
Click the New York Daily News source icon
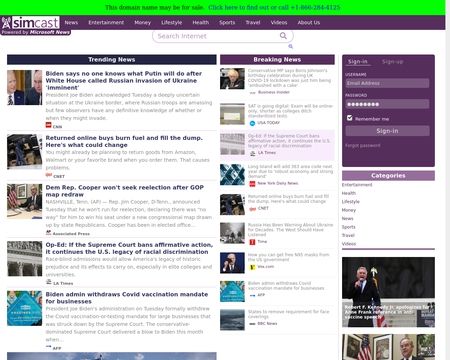point(252,184)
